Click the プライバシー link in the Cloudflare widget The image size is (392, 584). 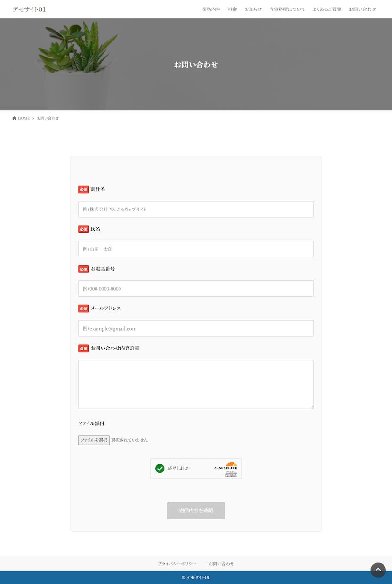pyautogui.click(x=231, y=472)
